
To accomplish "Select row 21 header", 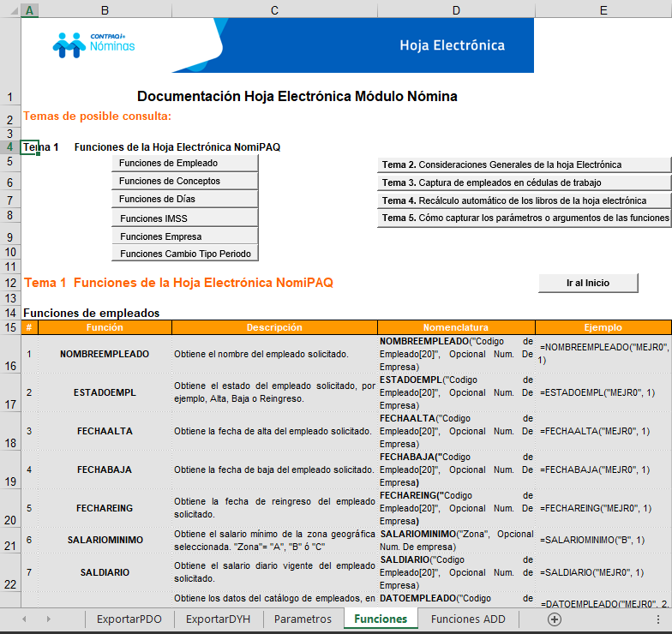I will [x=10, y=541].
